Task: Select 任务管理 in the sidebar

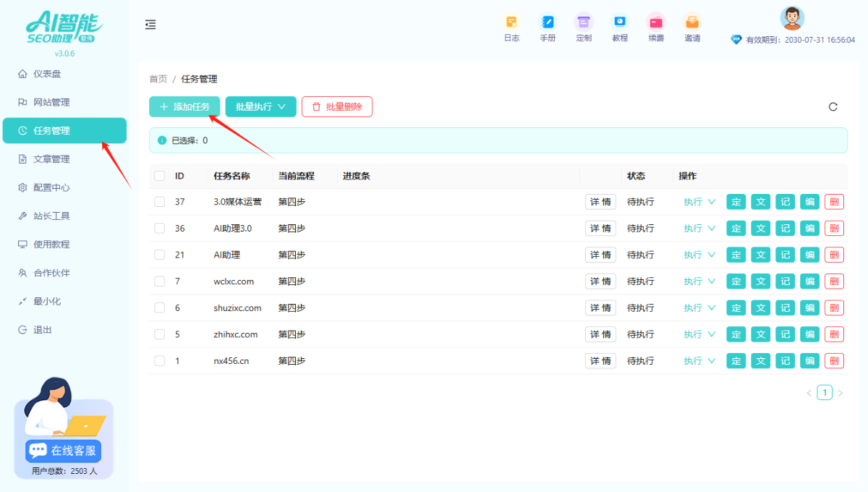Action: click(64, 131)
